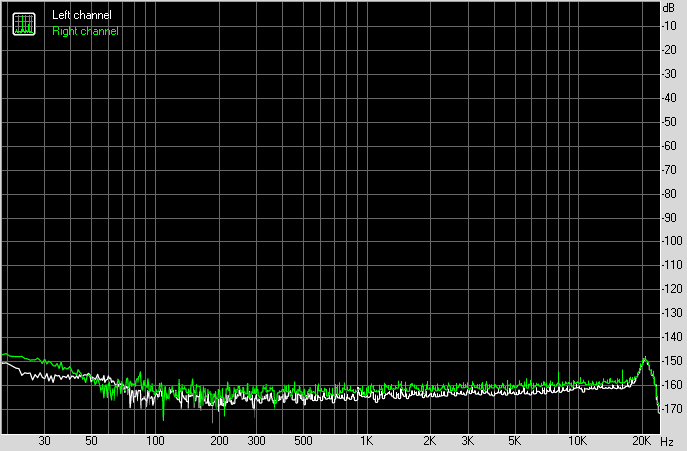Click the -80 dB axis value
Viewport: 687px width, 451px height.
(669, 193)
